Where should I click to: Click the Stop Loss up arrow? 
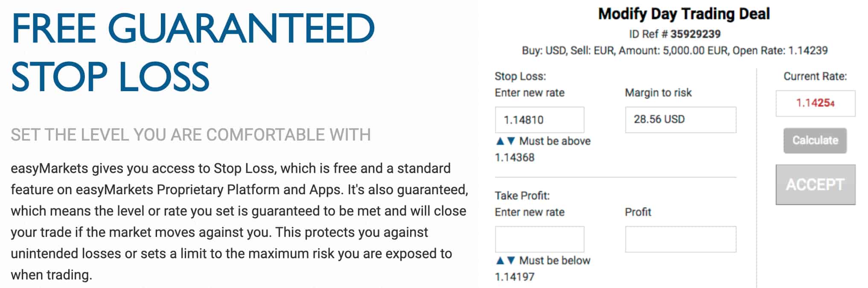(501, 141)
